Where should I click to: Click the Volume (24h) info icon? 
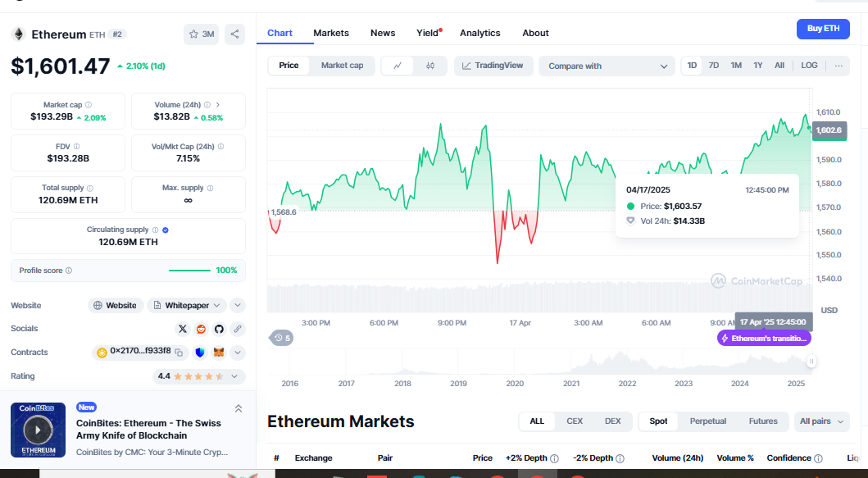(x=207, y=105)
